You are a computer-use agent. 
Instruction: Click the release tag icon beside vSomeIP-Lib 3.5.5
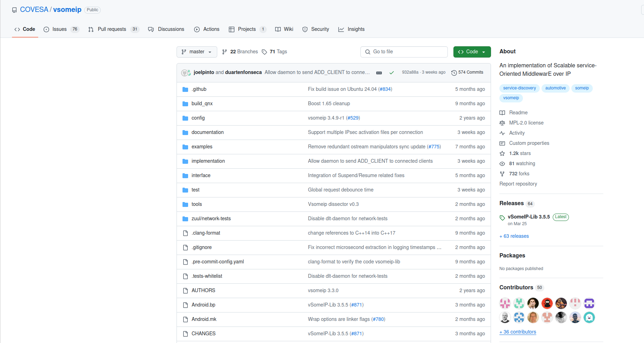point(502,217)
